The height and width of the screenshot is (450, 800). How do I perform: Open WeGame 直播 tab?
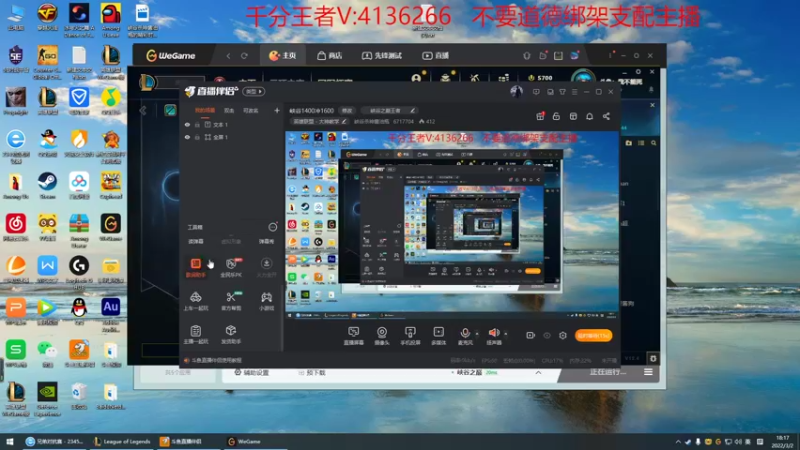point(436,56)
